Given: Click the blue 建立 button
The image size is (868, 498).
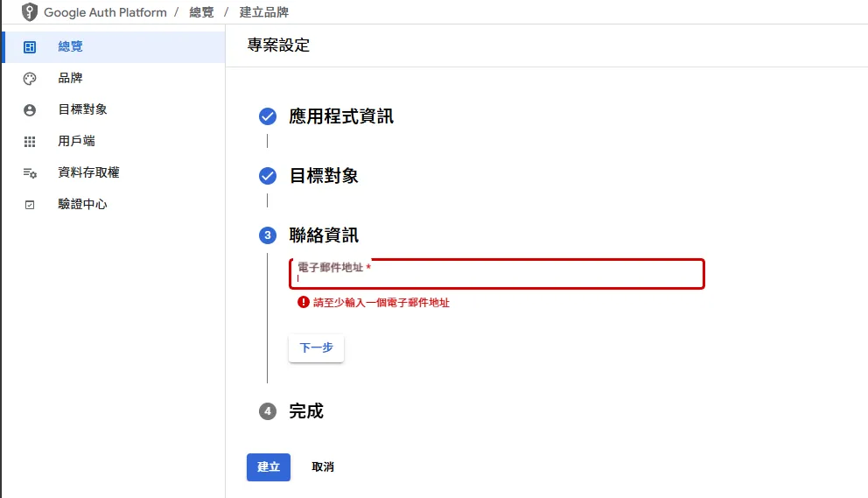Looking at the screenshot, I should click(269, 467).
